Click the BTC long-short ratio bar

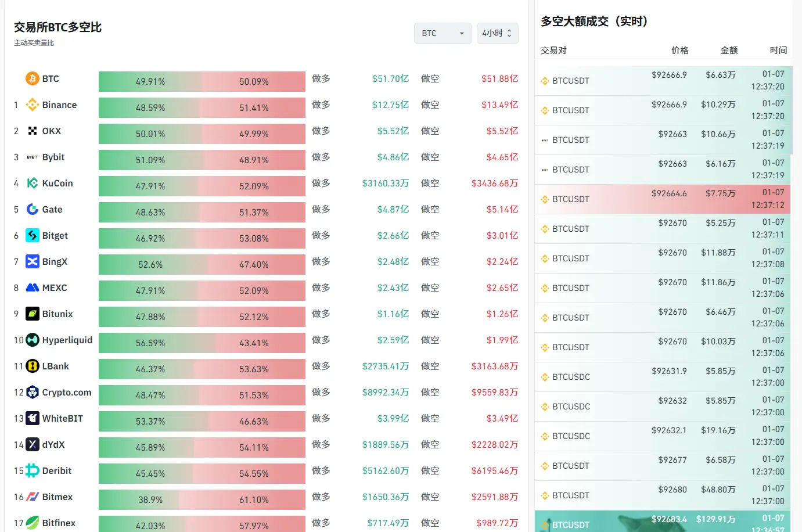(202, 81)
